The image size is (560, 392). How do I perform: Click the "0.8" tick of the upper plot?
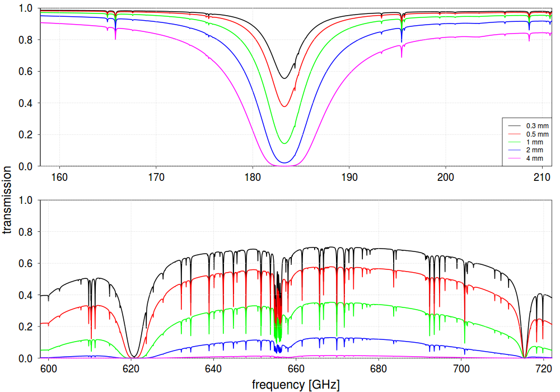point(25,40)
